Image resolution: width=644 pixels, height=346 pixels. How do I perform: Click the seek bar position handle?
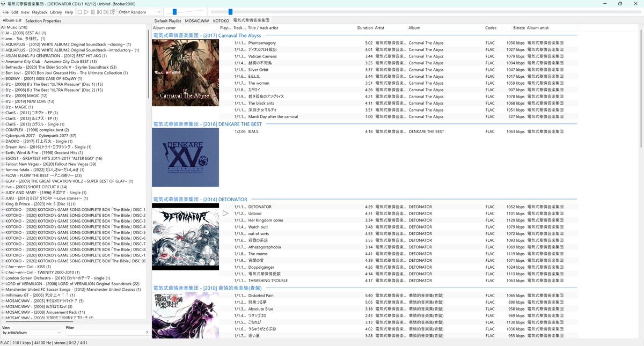coord(230,12)
